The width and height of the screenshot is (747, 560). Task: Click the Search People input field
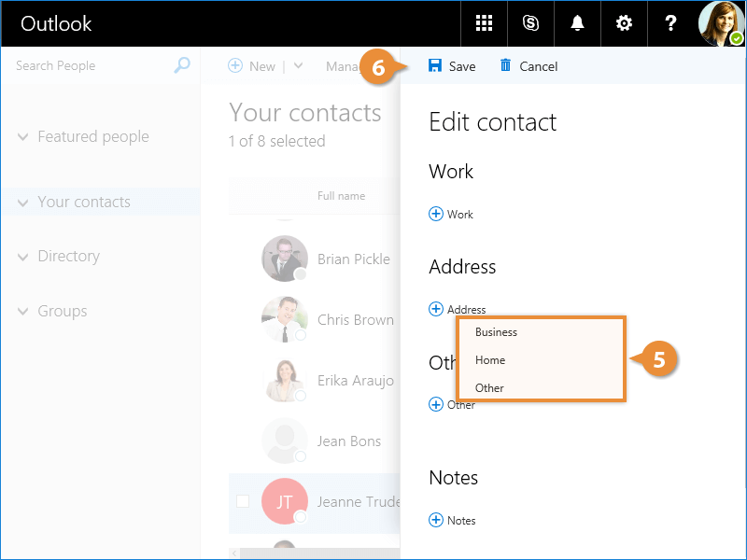(89, 65)
